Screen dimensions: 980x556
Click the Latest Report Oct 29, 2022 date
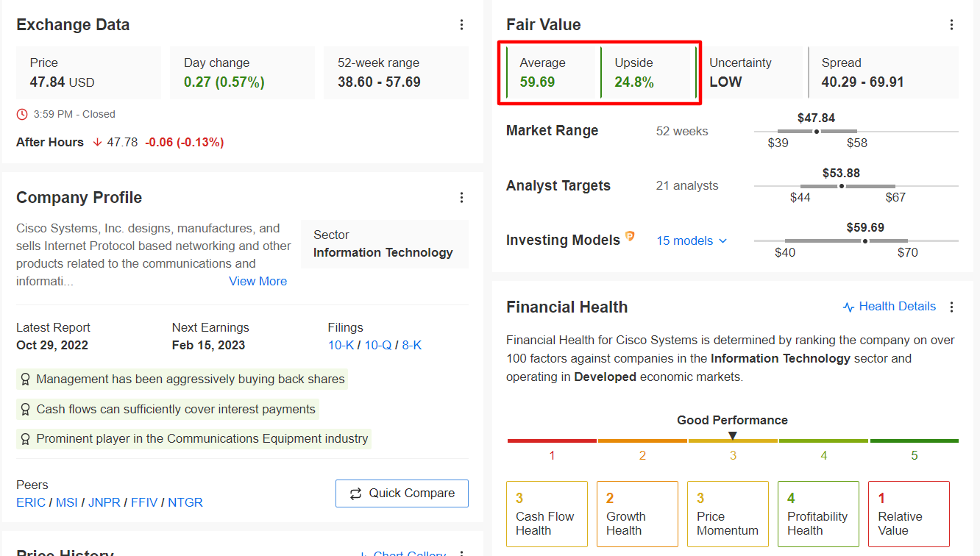tap(52, 346)
